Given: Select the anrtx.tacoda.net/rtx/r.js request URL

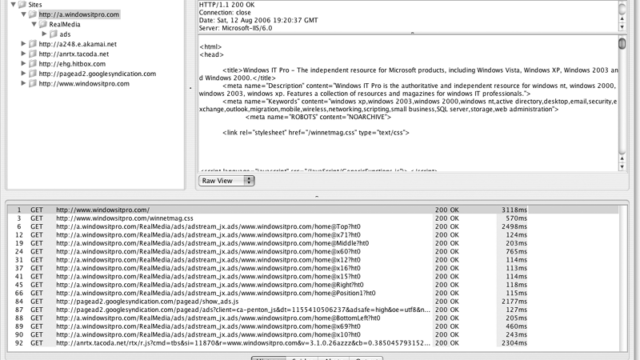Looking at the screenshot, I should point(243,343).
